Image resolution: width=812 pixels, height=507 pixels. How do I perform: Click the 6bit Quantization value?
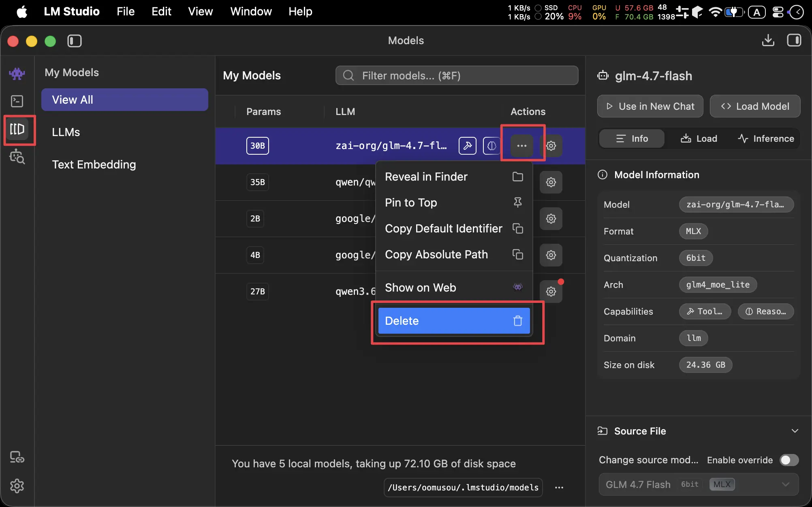click(x=696, y=258)
